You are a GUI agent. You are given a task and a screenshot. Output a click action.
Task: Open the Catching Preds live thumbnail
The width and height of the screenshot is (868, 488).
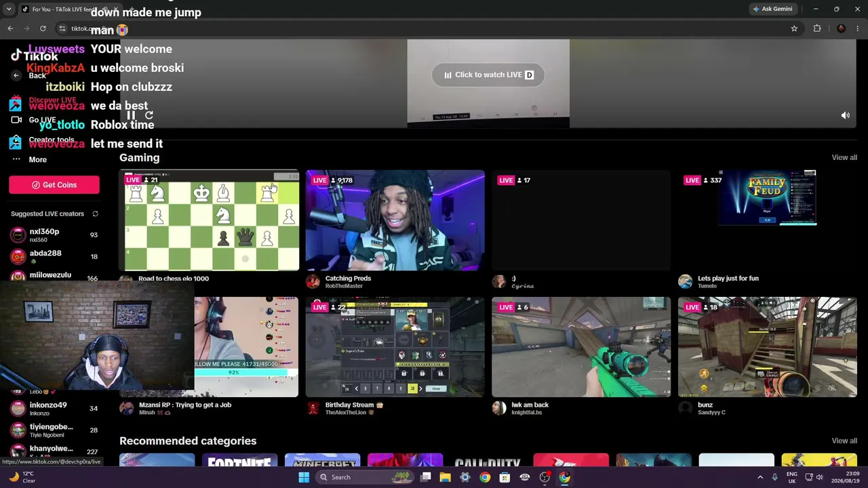pyautogui.click(x=395, y=220)
